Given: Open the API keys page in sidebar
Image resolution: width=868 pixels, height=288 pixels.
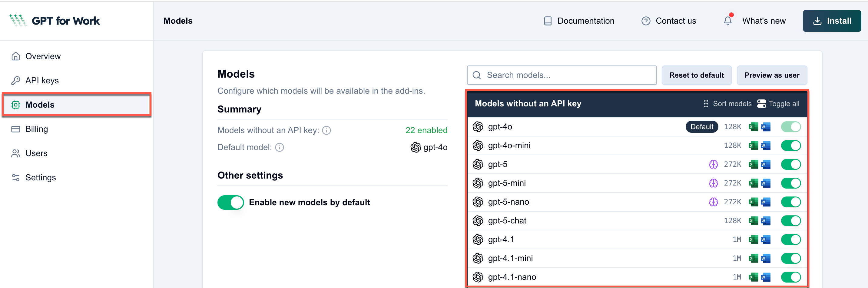Looking at the screenshot, I should pyautogui.click(x=42, y=81).
